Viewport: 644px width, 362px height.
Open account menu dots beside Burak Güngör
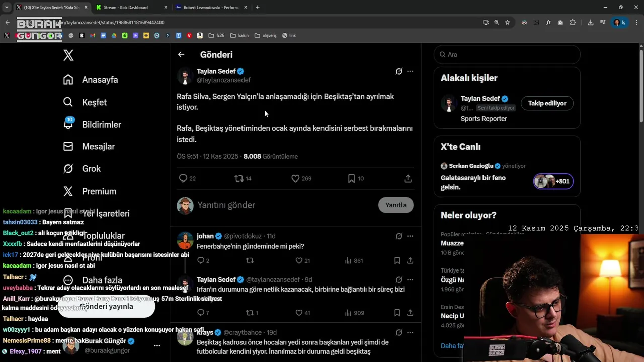tap(157, 346)
